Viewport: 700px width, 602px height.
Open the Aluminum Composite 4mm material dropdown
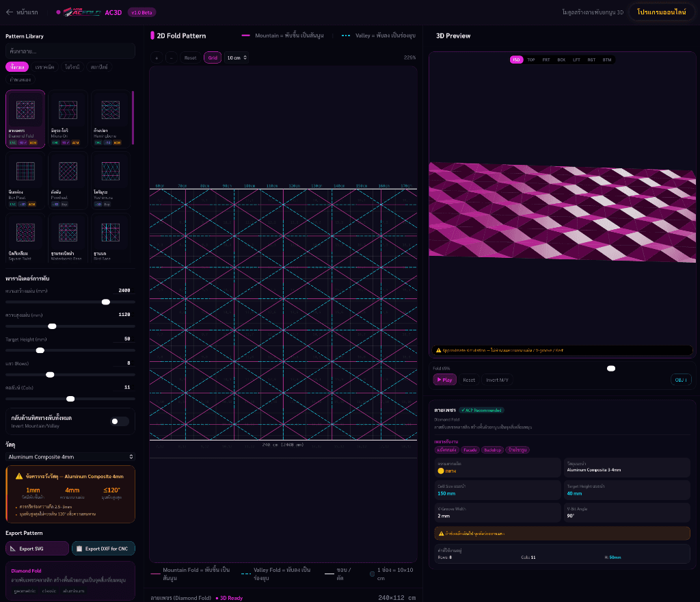tap(70, 456)
